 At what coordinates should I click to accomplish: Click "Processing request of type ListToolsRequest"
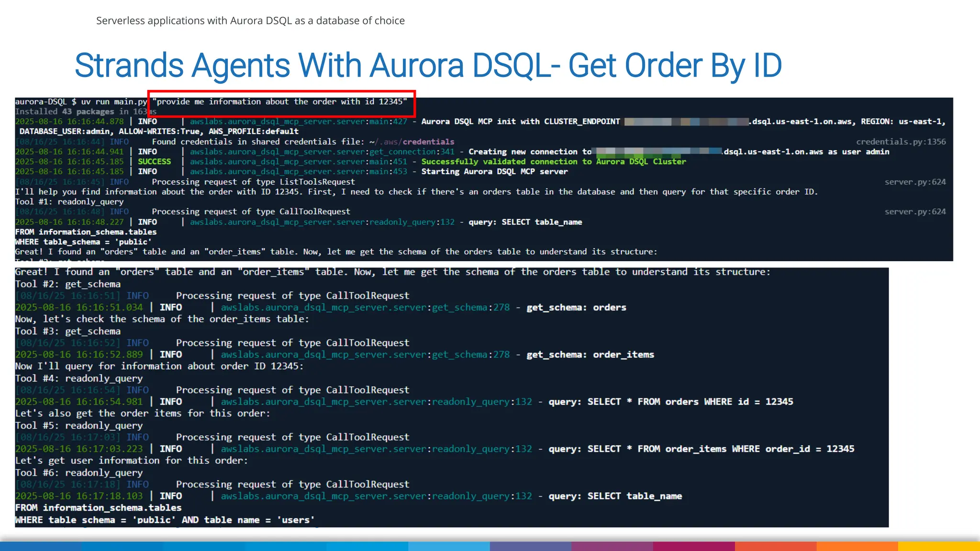(x=253, y=182)
